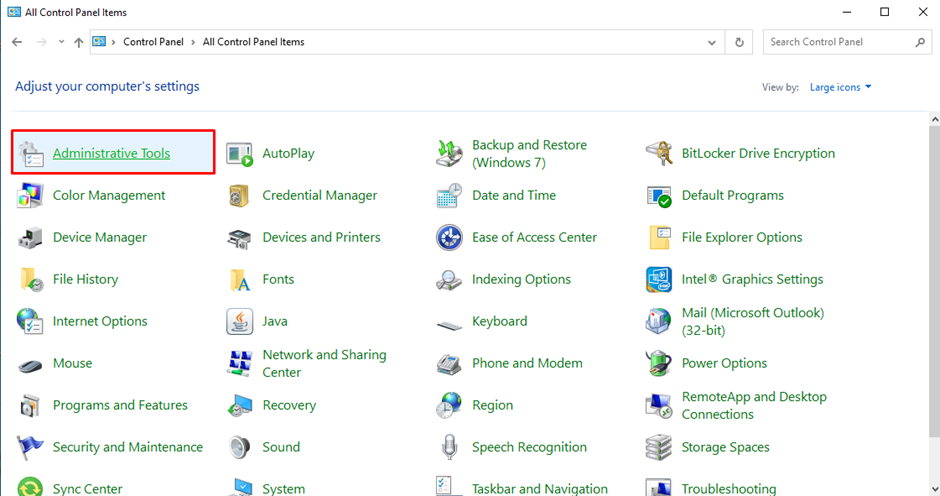The width and height of the screenshot is (940, 496).
Task: Open the Power Options battery icon
Action: coord(659,363)
